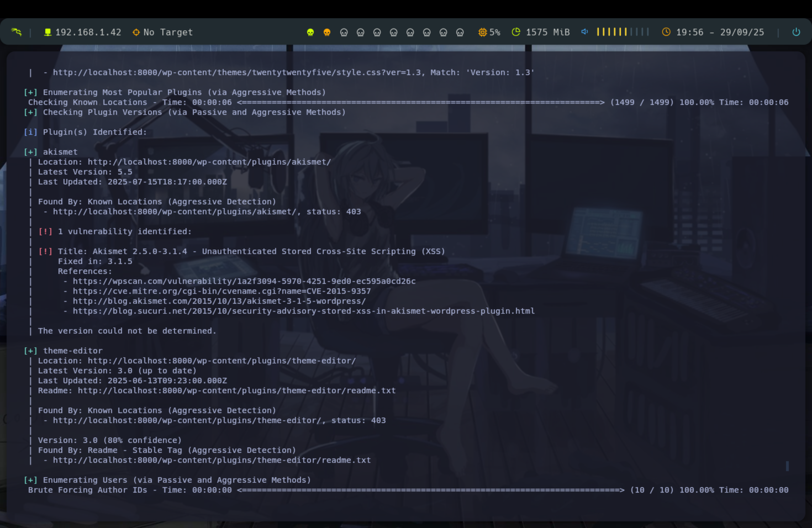This screenshot has height=528, width=812.
Task: Switch to the orange skull workspace
Action: click(x=327, y=32)
